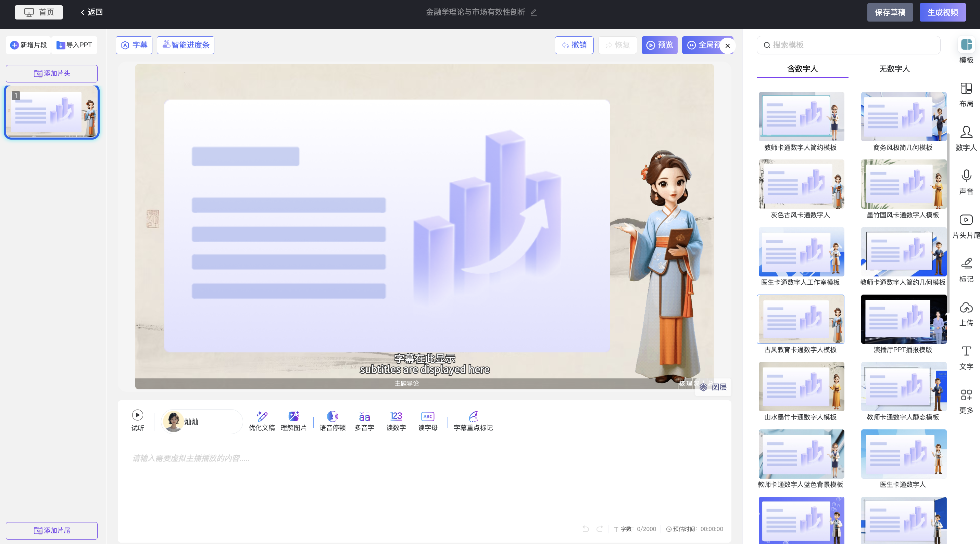Screen dimensions: 980x544
Task: Expand the 更多 more options menu
Action: (x=966, y=396)
